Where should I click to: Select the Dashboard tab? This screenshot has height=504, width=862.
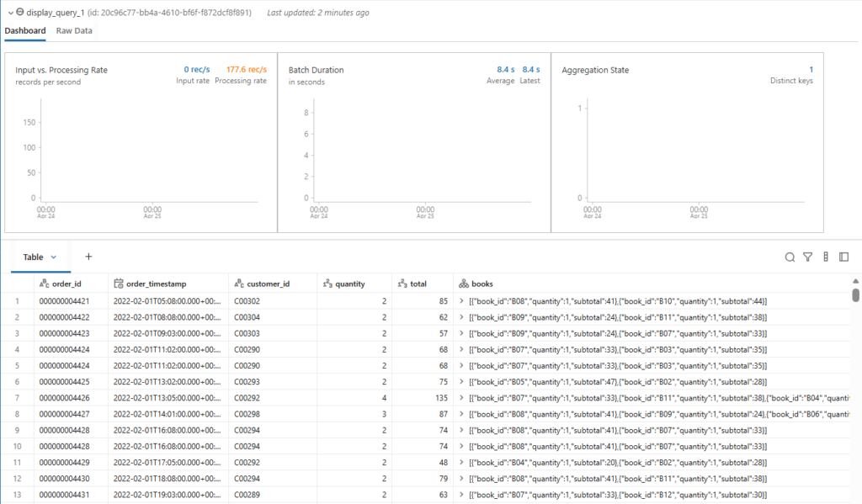coord(25,30)
